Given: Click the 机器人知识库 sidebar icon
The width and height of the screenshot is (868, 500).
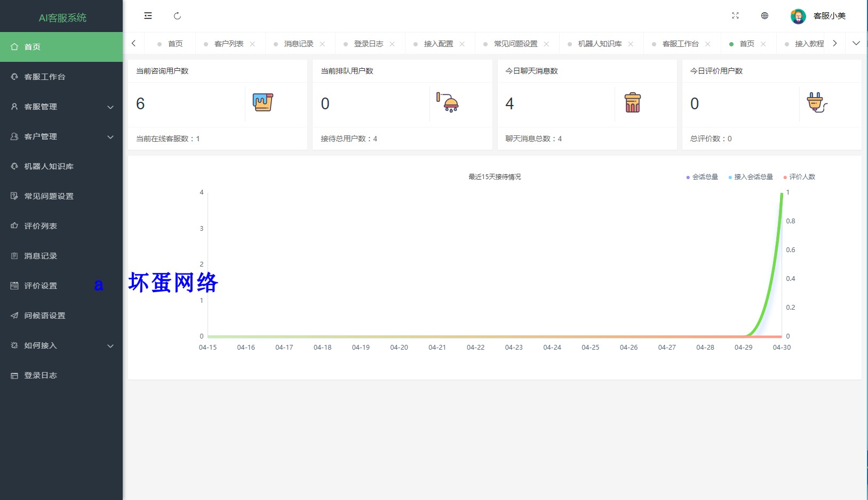Looking at the screenshot, I should (14, 166).
